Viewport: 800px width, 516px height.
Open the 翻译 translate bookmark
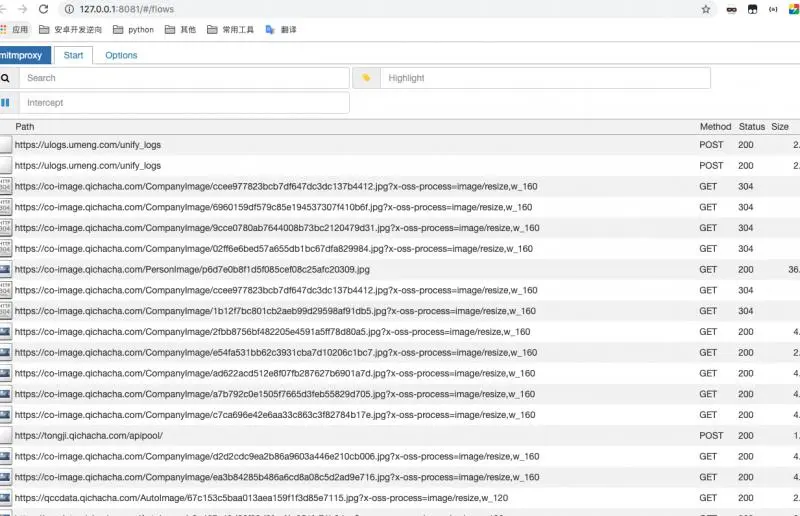click(x=281, y=30)
